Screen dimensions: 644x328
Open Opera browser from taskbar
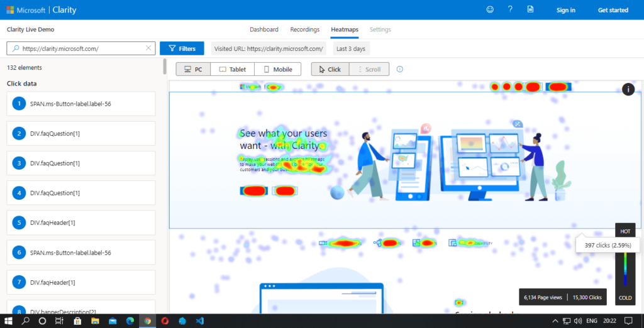[165, 320]
